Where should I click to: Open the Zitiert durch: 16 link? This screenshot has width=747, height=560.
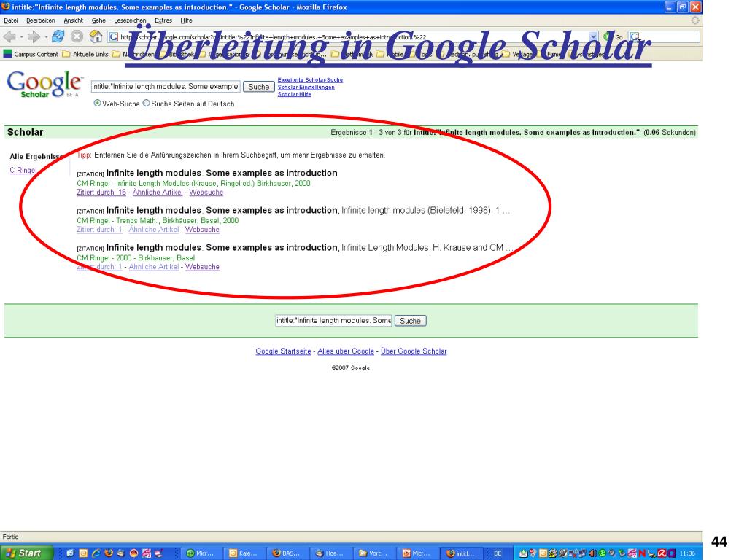(x=101, y=192)
